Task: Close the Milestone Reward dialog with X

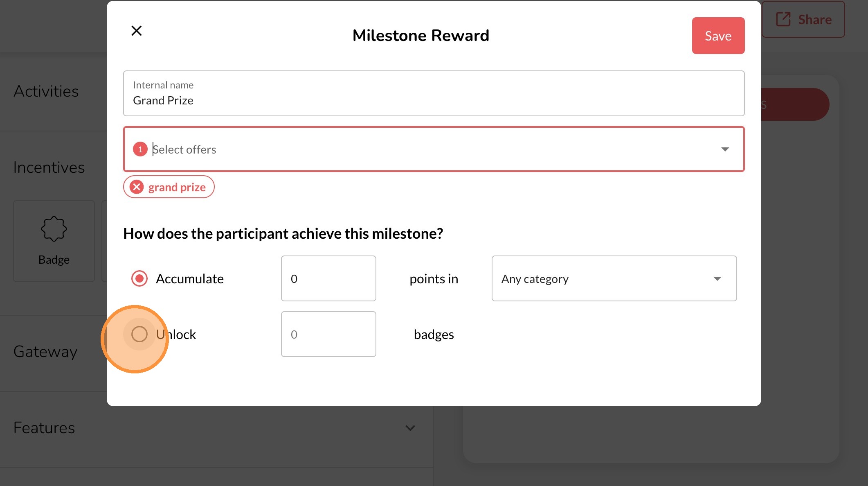Action: coord(136,31)
